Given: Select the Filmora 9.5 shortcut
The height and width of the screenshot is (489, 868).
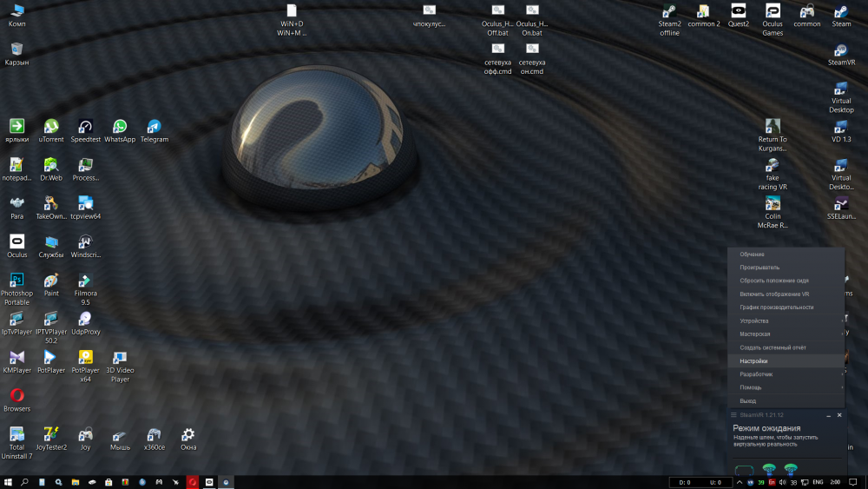Looking at the screenshot, I should [85, 289].
